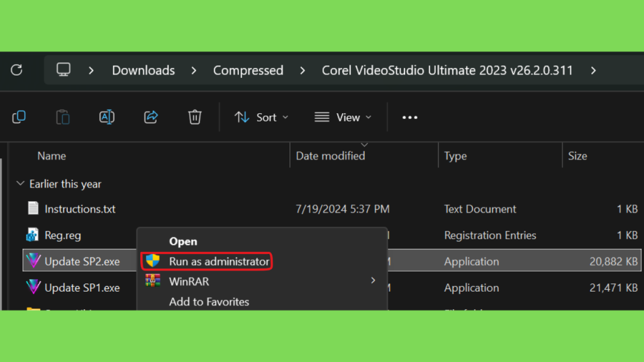Select the Instructions.txt file name

coord(80,209)
